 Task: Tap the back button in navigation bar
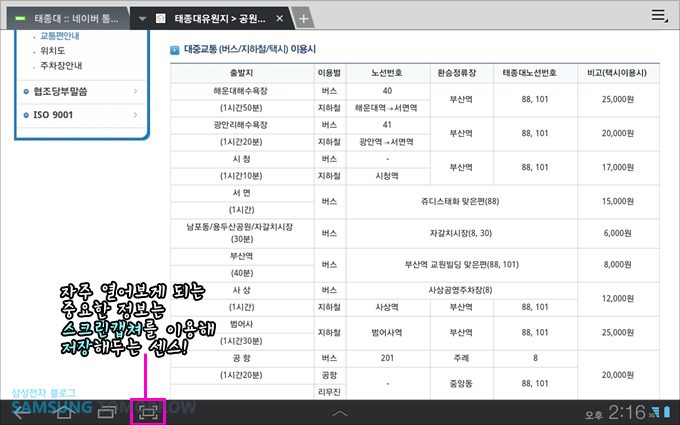(21, 412)
